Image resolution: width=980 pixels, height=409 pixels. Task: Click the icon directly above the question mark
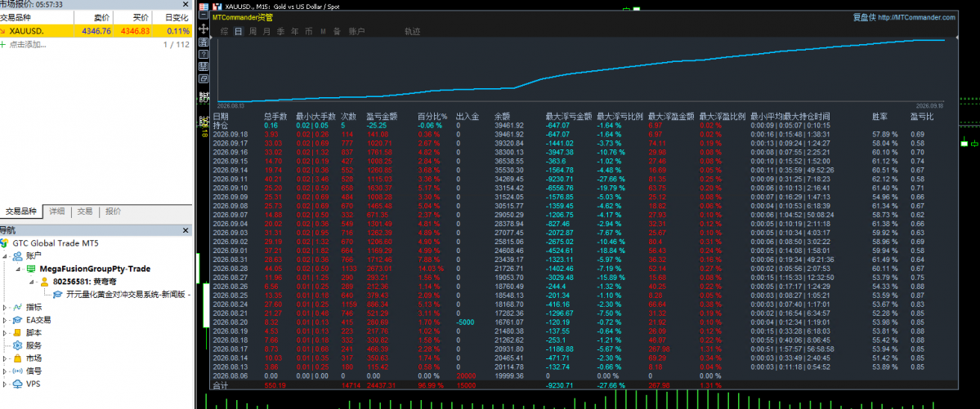tap(204, 42)
